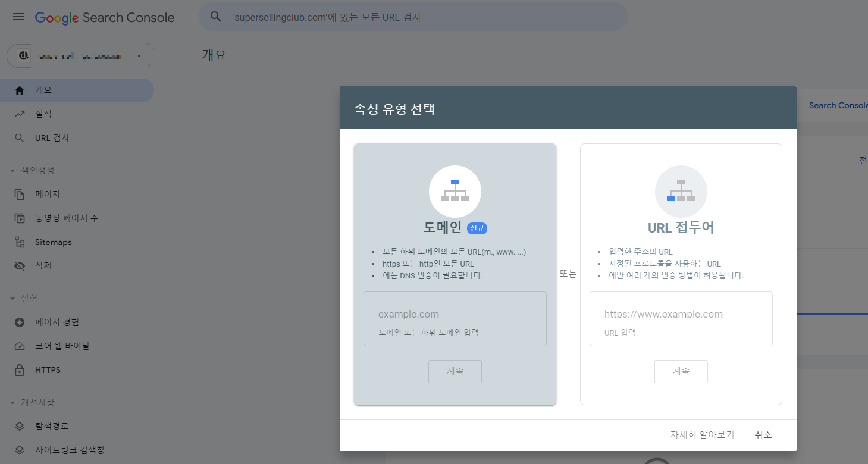Click the Sitemaps tree icon
Screen dimensions: 868x464
(20, 242)
